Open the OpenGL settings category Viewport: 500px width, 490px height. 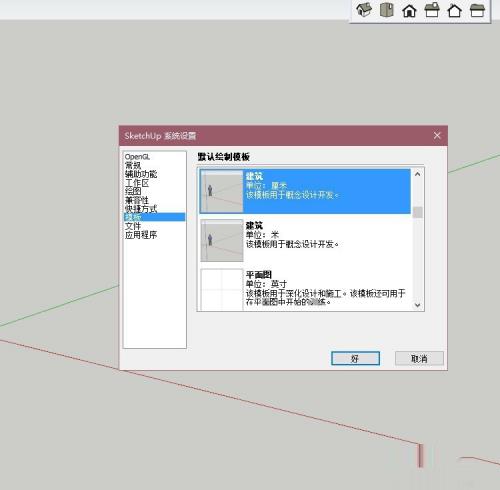[x=137, y=157]
